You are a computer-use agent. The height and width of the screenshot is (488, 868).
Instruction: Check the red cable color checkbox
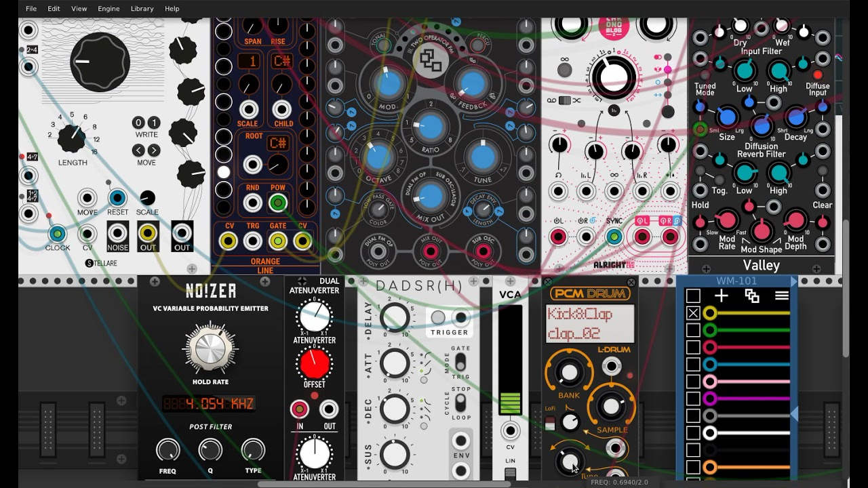(693, 347)
